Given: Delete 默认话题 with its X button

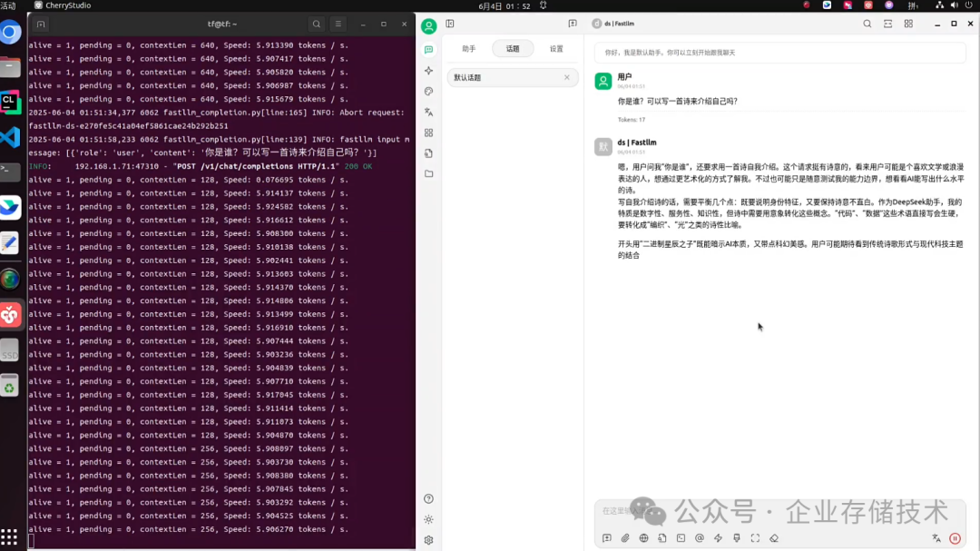Looking at the screenshot, I should (x=567, y=77).
